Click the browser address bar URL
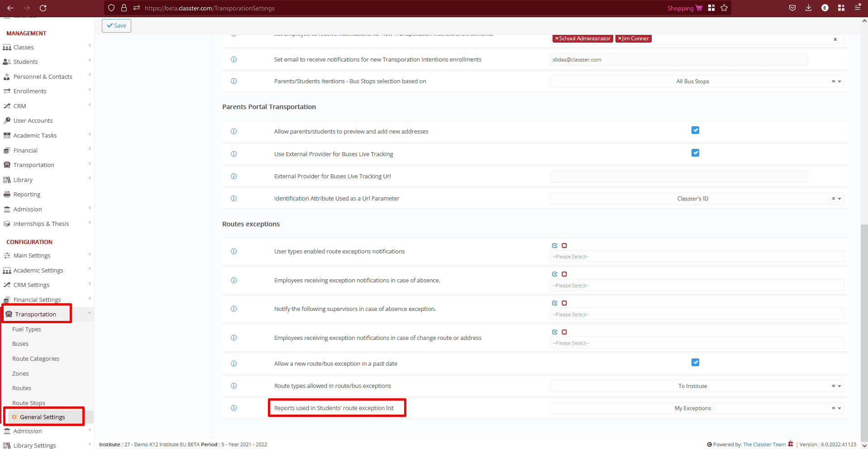The height and width of the screenshot is (449, 868). click(x=210, y=8)
